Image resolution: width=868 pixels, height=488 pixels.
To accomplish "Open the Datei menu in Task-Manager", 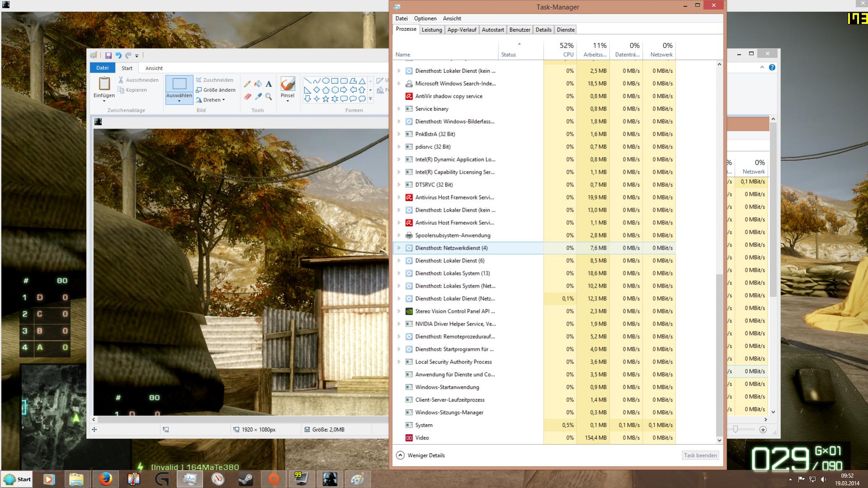I will [401, 19].
